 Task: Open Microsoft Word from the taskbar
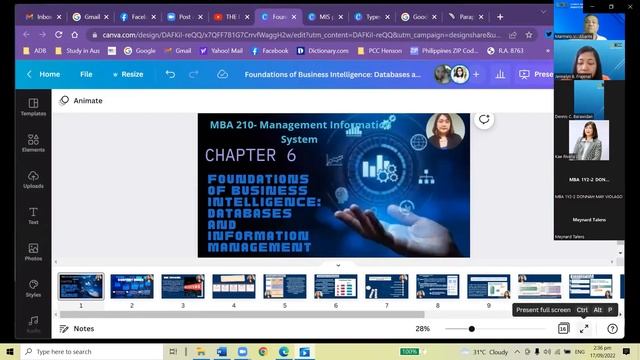[222, 351]
